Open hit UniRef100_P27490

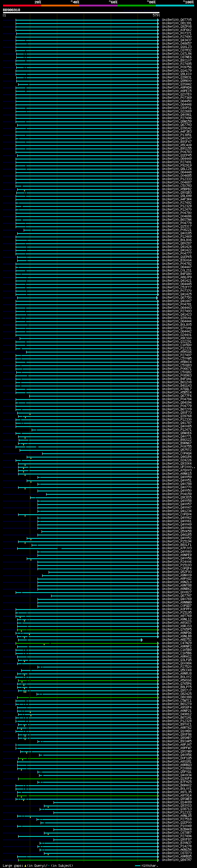[x=177, y=37]
